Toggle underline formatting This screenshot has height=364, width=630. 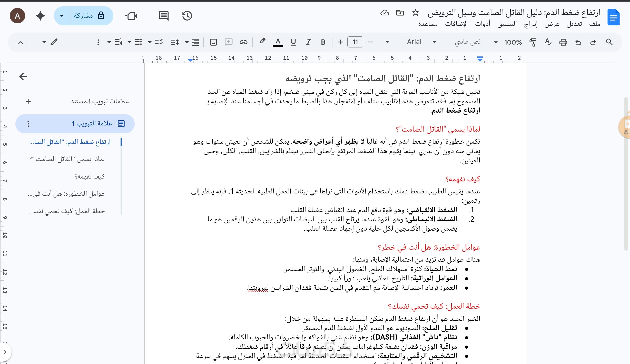[x=293, y=42]
